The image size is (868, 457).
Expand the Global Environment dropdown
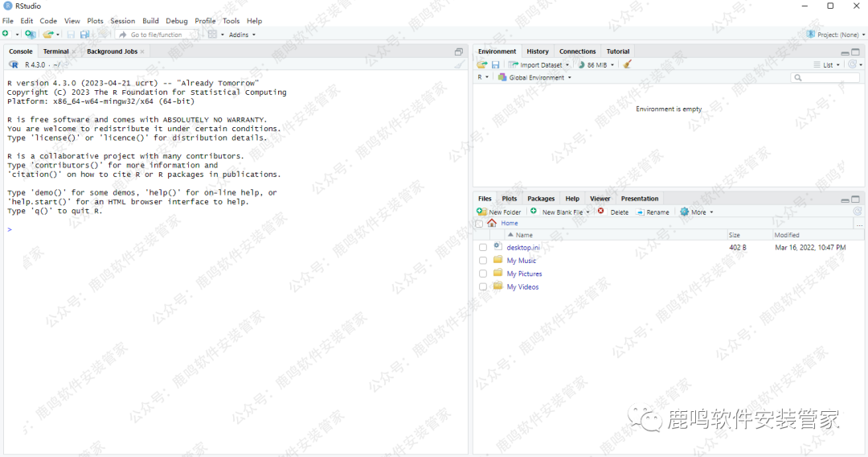534,77
